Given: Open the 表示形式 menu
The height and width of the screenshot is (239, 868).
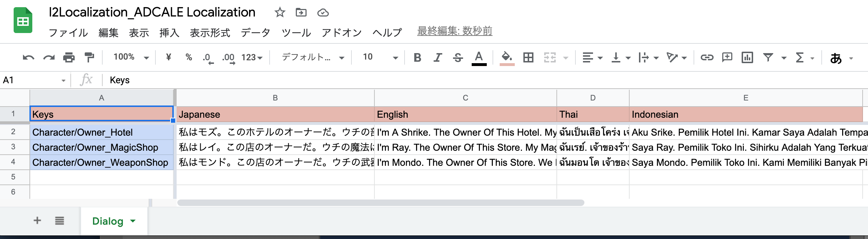Looking at the screenshot, I should pyautogui.click(x=210, y=33).
